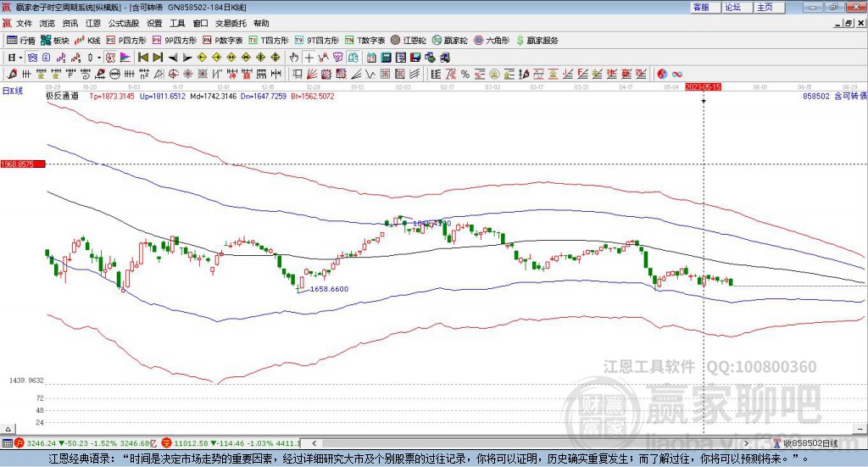Open the 板块 sector view

[x=55, y=41]
